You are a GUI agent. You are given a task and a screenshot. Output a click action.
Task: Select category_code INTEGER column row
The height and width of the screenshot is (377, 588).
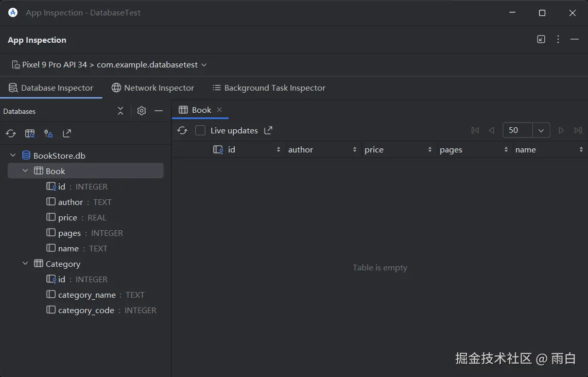click(85, 310)
